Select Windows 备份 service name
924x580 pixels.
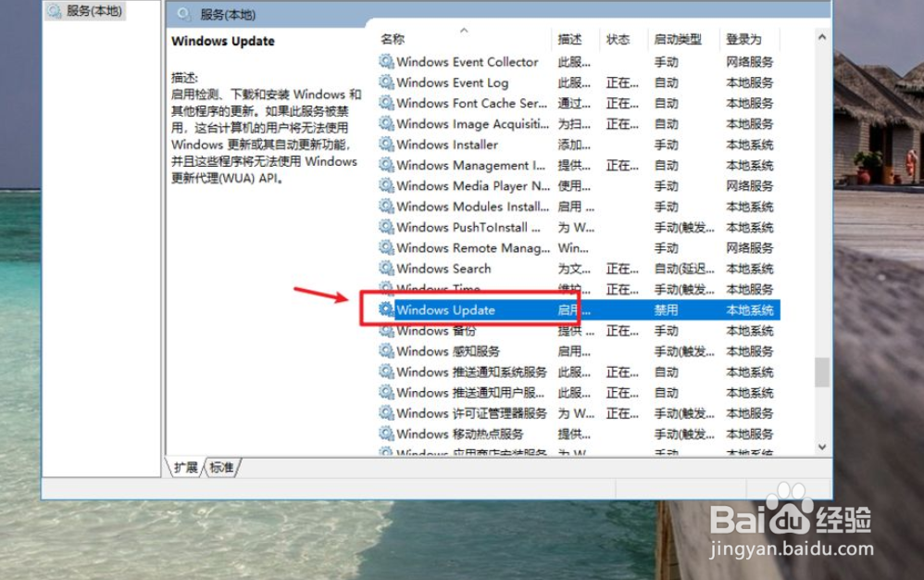tap(435, 330)
